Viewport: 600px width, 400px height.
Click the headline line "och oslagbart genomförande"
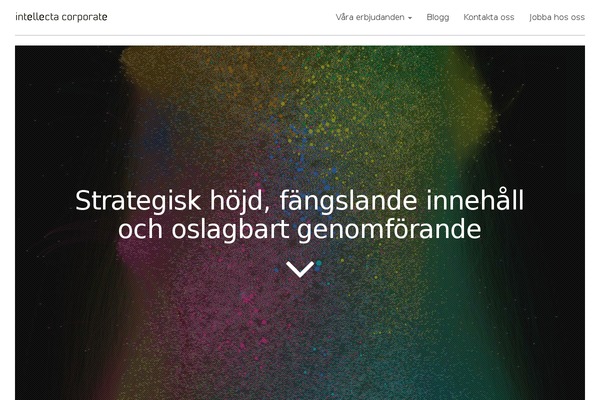299,230
